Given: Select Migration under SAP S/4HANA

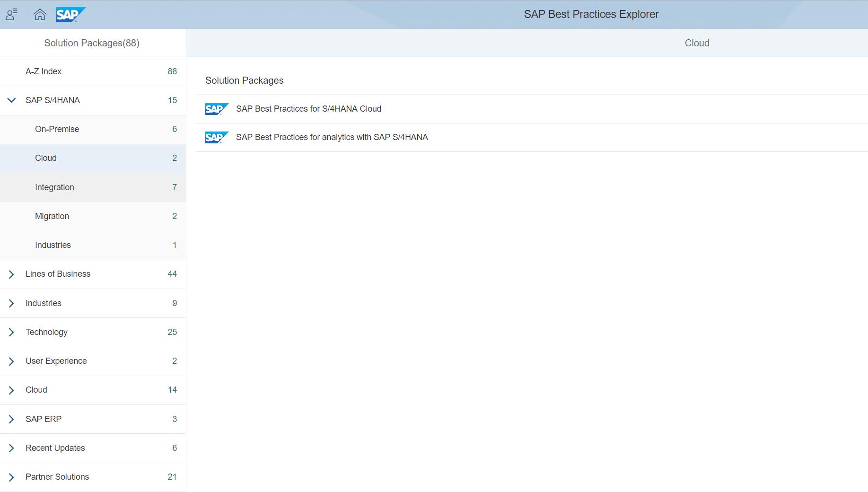Looking at the screenshot, I should point(93,216).
